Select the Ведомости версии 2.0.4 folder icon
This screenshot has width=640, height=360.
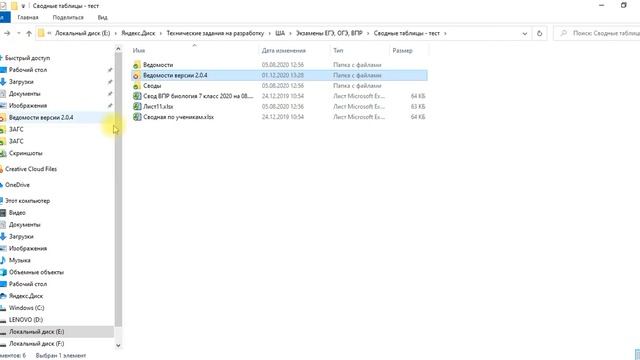137,76
